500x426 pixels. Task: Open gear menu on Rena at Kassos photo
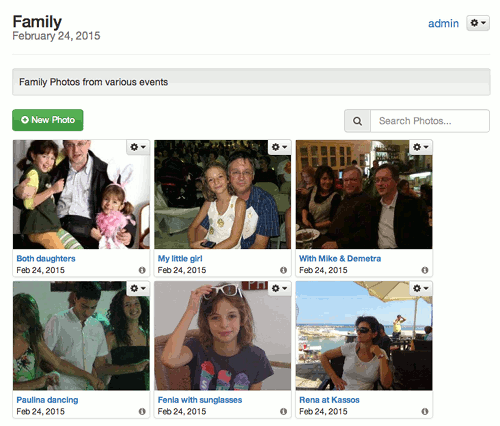click(421, 288)
